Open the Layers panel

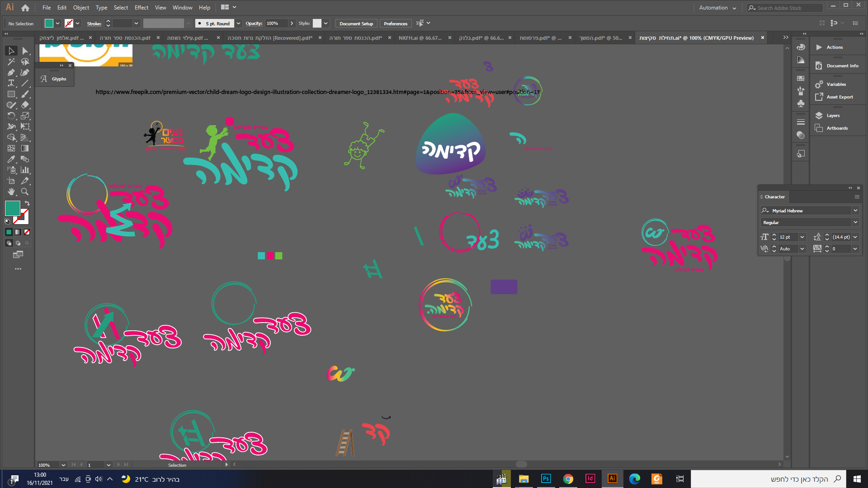833,116
